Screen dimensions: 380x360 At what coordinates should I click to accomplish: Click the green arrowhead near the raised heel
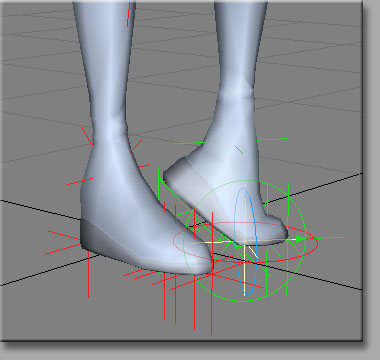point(162,181)
